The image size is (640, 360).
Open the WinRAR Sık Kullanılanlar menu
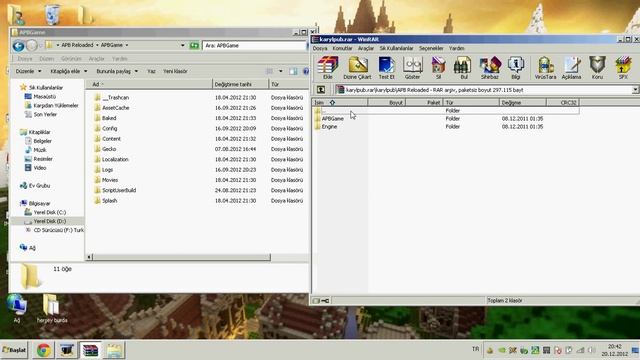(x=396, y=48)
